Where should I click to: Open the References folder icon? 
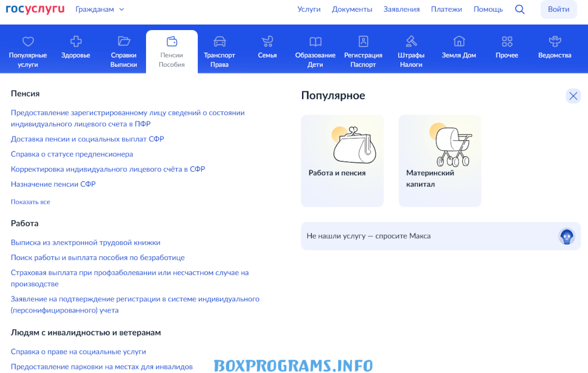(x=124, y=41)
